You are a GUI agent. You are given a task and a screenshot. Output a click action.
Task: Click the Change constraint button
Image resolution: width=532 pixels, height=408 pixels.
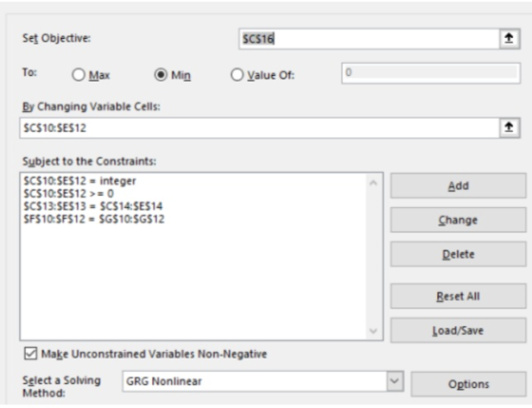click(458, 220)
